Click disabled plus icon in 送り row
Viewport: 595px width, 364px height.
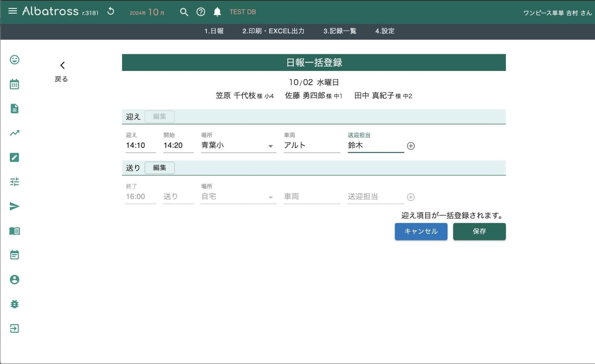tap(411, 197)
